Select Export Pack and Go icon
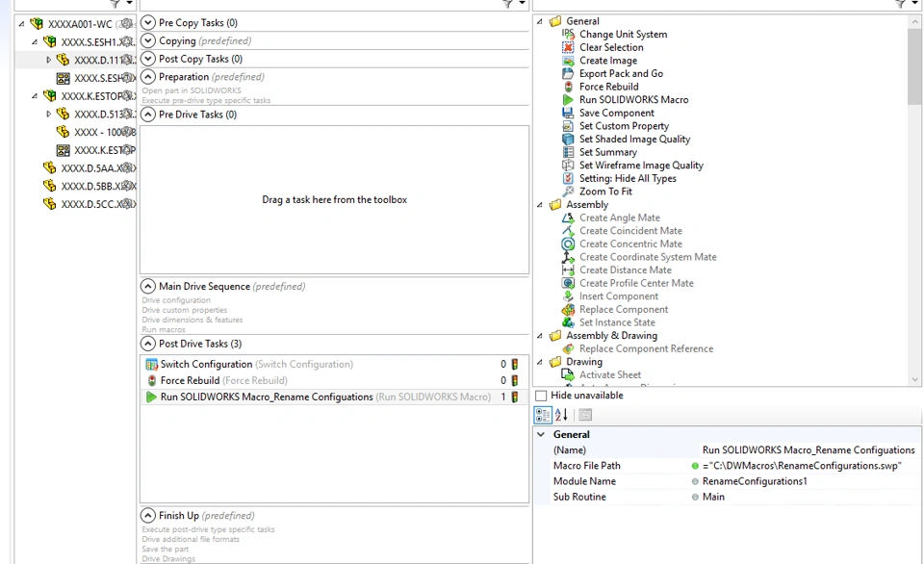Image resolution: width=924 pixels, height=564 pixels. pos(568,74)
